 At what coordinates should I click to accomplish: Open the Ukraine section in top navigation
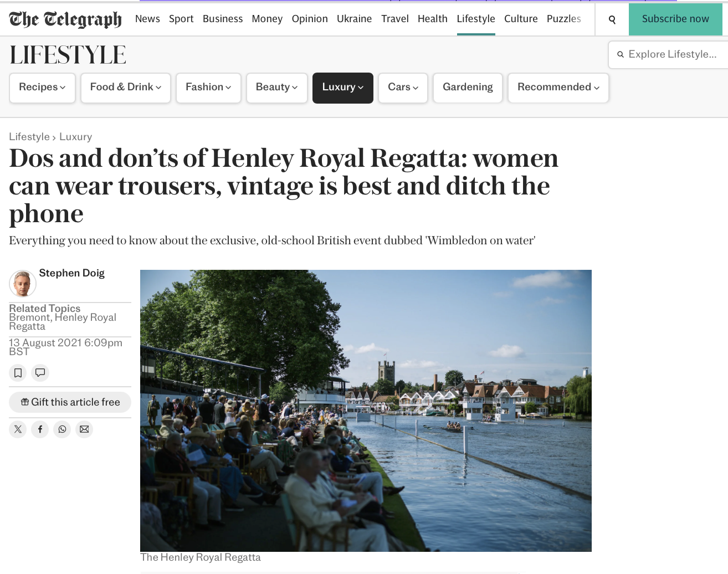coord(354,19)
